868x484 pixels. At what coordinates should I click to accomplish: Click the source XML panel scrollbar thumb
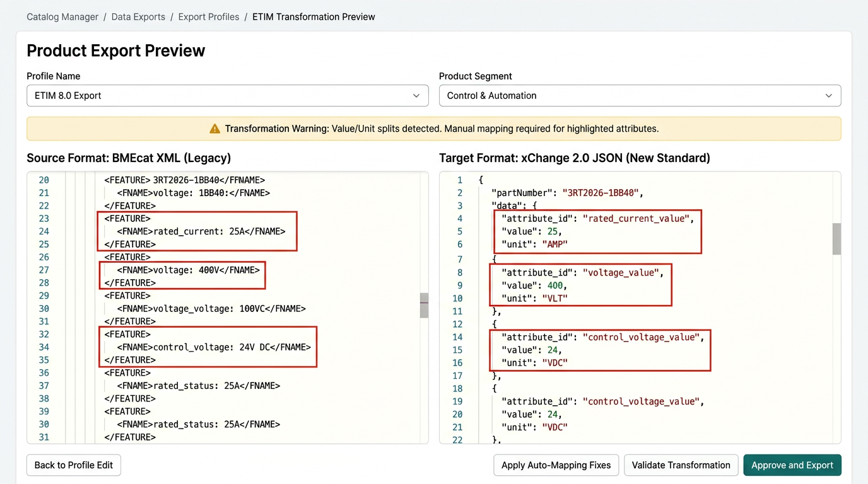pyautogui.click(x=424, y=305)
